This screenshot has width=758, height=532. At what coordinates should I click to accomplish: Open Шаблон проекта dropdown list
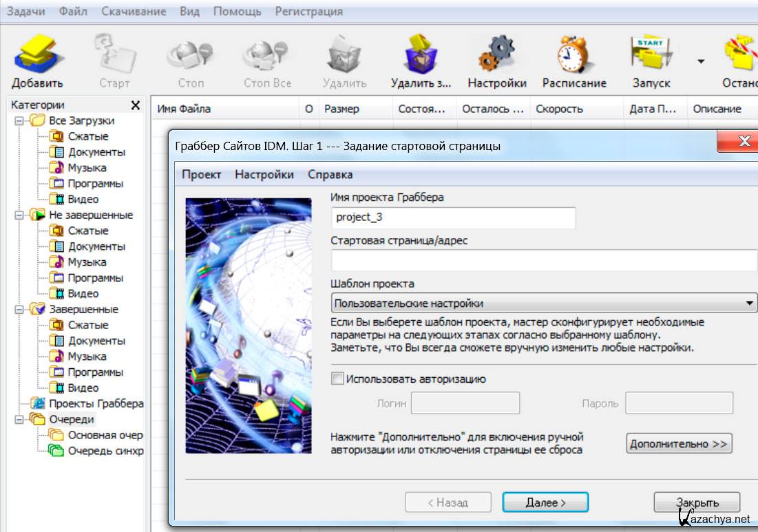coord(749,303)
